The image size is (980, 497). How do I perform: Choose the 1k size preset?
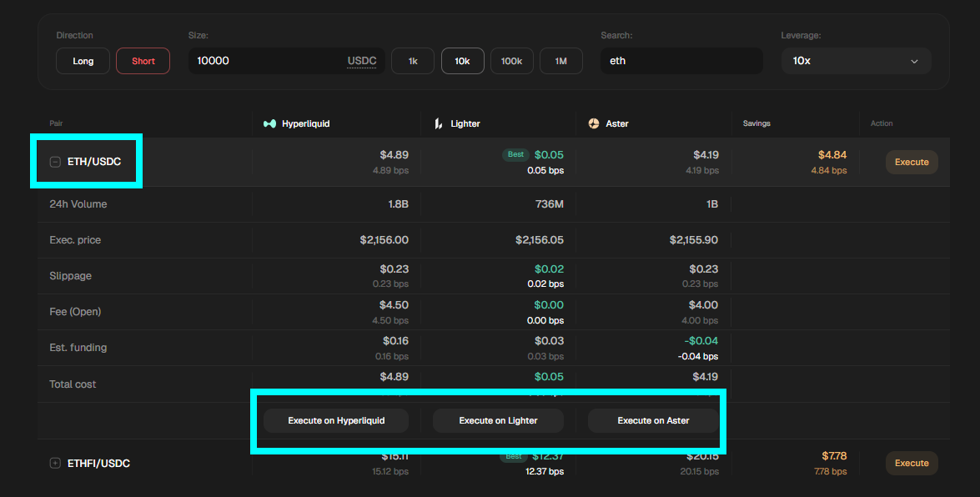point(413,61)
